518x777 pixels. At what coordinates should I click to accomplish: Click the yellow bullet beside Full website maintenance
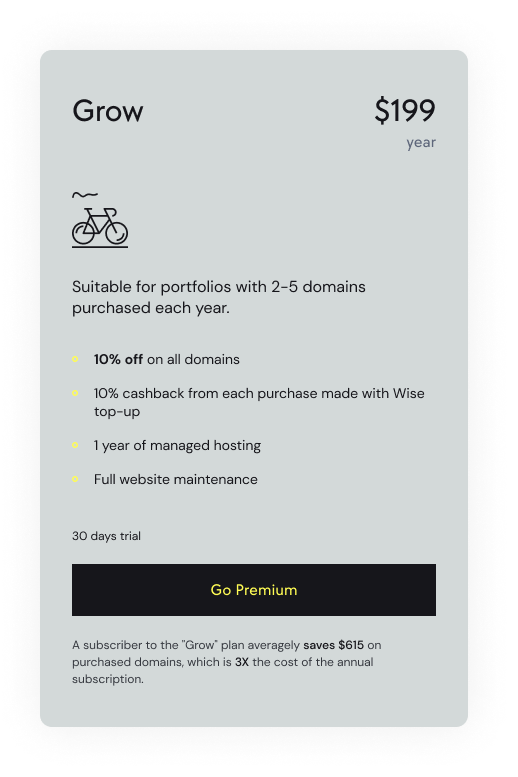coord(75,479)
